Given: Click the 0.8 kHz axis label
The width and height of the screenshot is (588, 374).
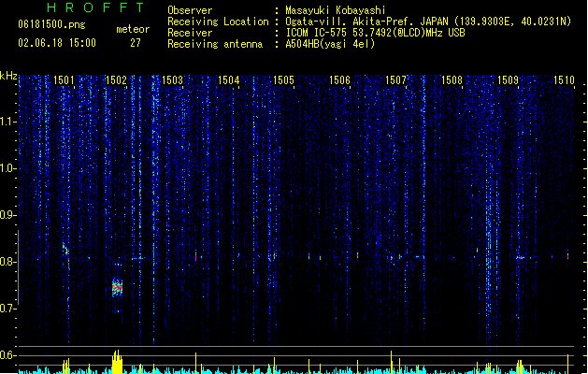Looking at the screenshot, I should (7, 262).
